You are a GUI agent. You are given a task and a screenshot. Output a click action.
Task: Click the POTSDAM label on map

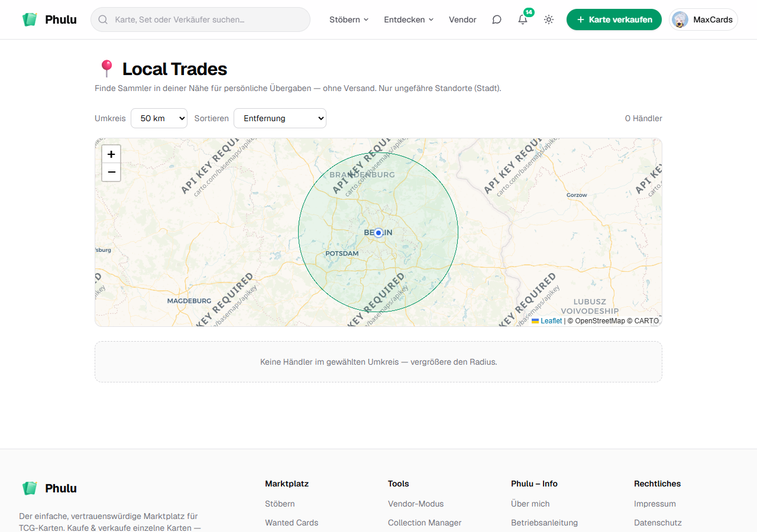[342, 254]
